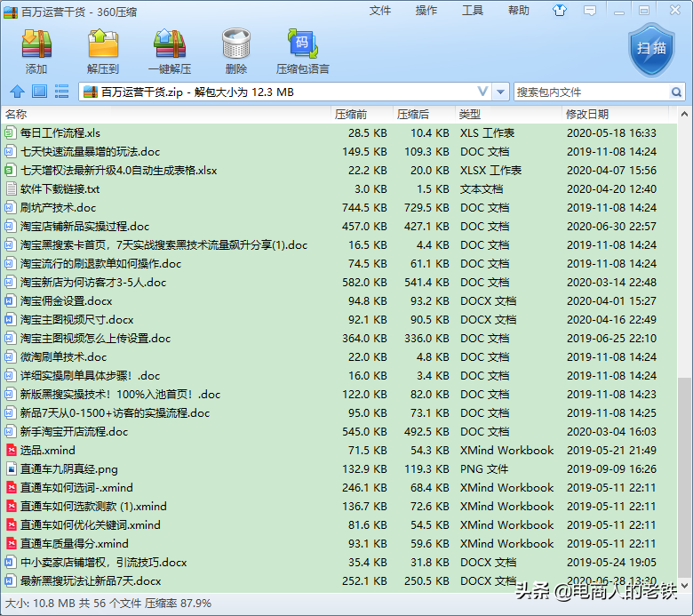Sort by the 压缩后 column header
This screenshot has width=693, height=616.
pyautogui.click(x=424, y=115)
